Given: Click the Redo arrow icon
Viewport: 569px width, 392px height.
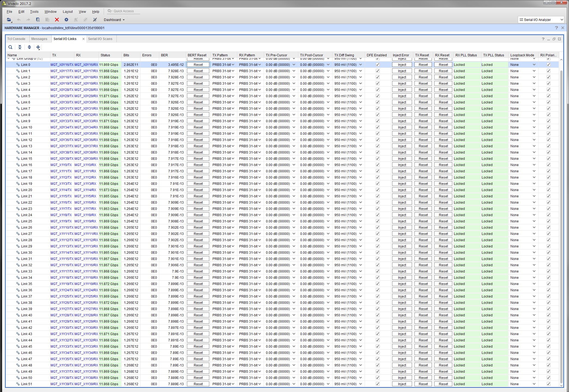Looking at the screenshot, I should pos(28,20).
